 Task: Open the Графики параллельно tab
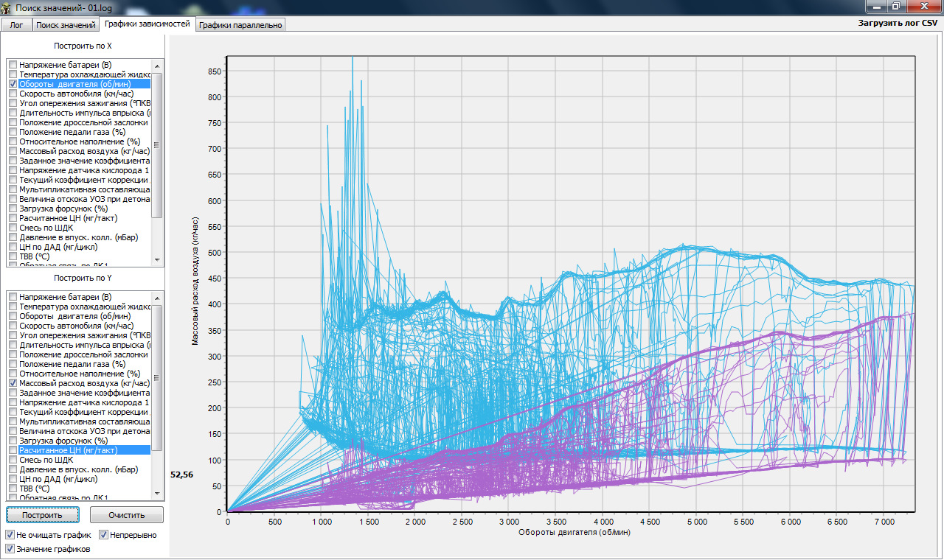pos(240,25)
